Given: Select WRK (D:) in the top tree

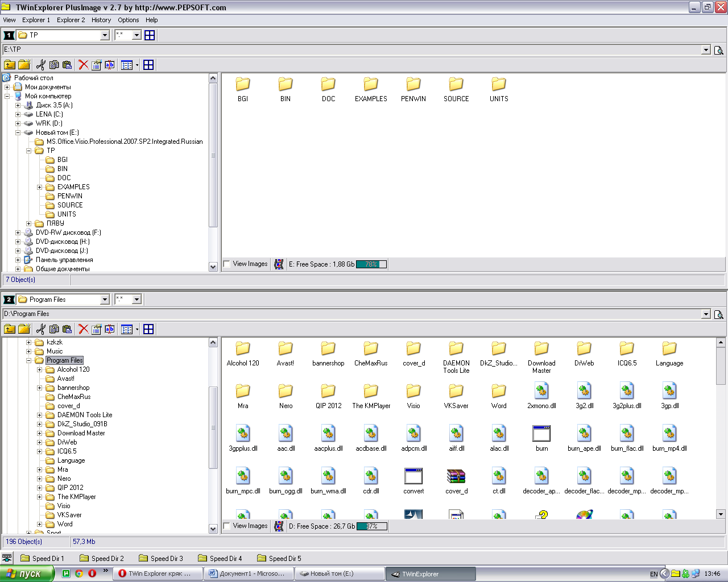Looking at the screenshot, I should coord(49,123).
